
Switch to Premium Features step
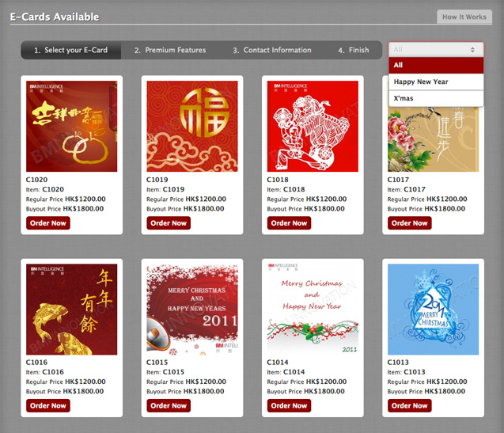click(170, 50)
